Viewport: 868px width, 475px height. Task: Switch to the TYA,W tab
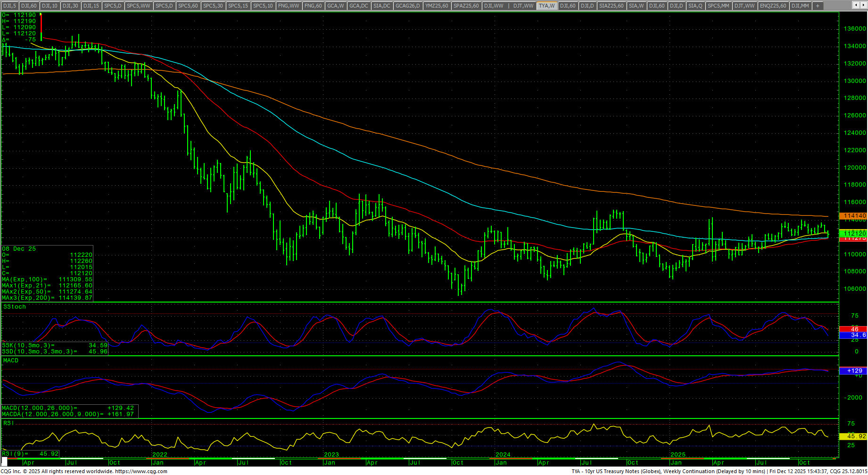(547, 6)
